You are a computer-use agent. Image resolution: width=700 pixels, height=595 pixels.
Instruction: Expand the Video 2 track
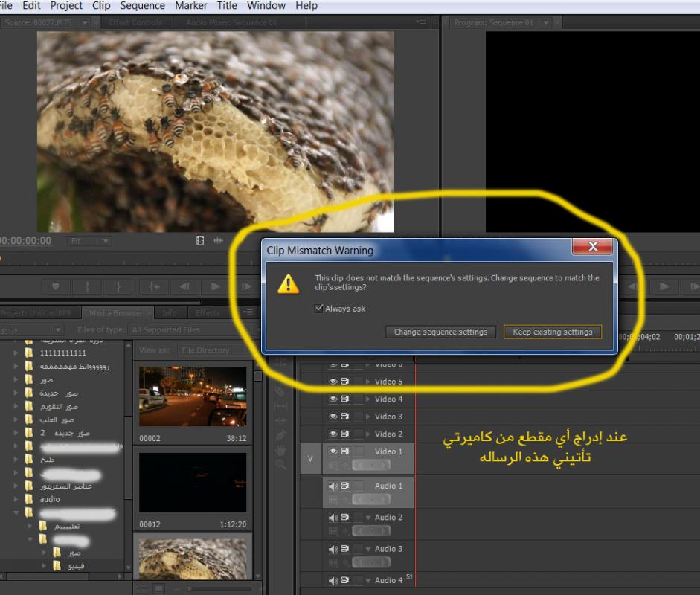[368, 434]
